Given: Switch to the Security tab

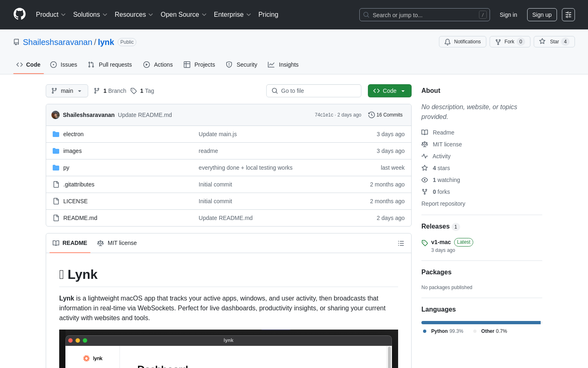Looking at the screenshot, I should pyautogui.click(x=242, y=65).
